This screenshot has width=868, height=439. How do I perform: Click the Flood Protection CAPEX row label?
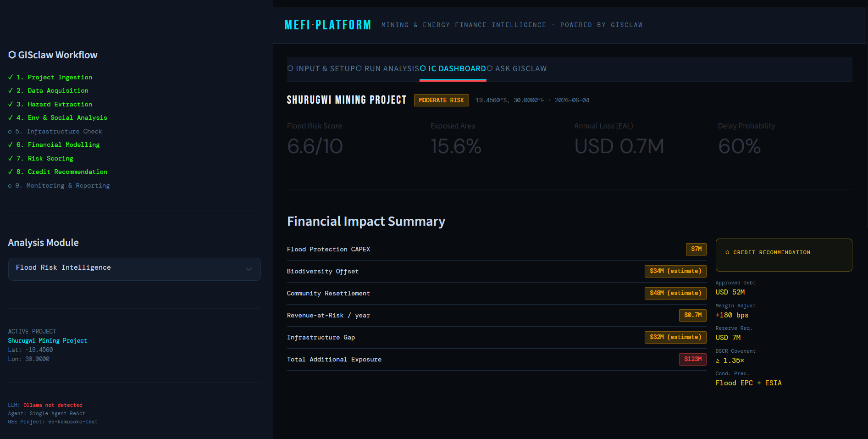(328, 250)
